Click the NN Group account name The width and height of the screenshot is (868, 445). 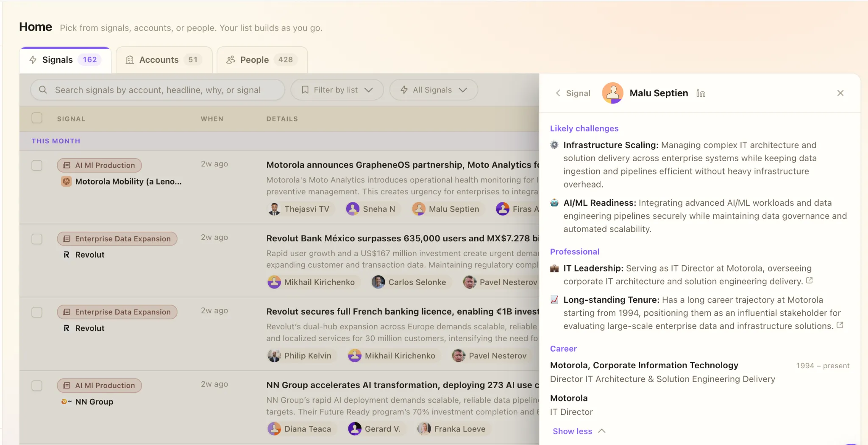94,402
